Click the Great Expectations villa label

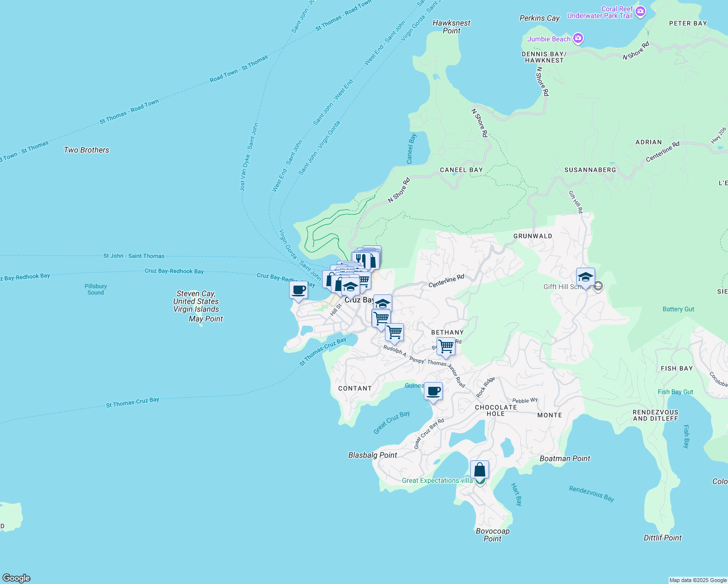[437, 480]
